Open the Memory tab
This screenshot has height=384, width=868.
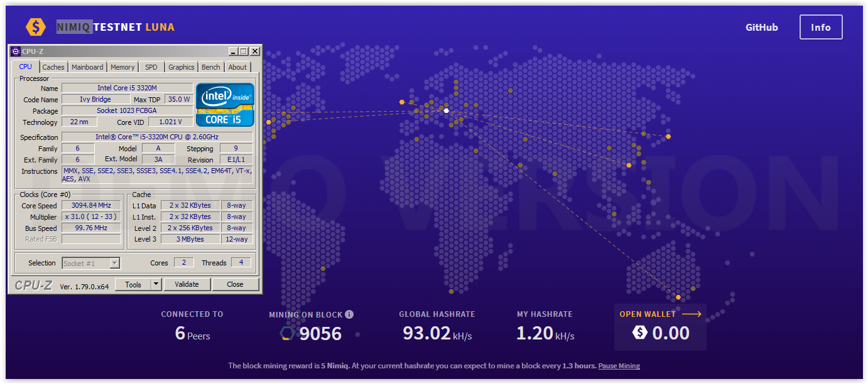point(122,67)
